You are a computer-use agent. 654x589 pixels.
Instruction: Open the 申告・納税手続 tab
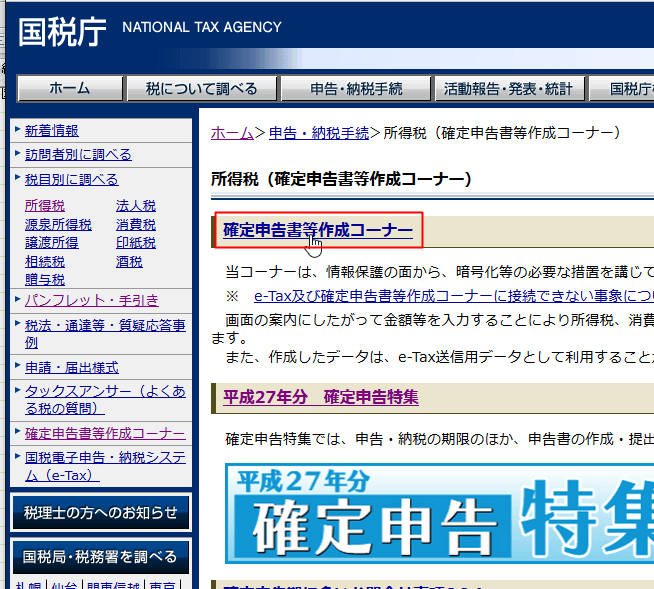356,88
